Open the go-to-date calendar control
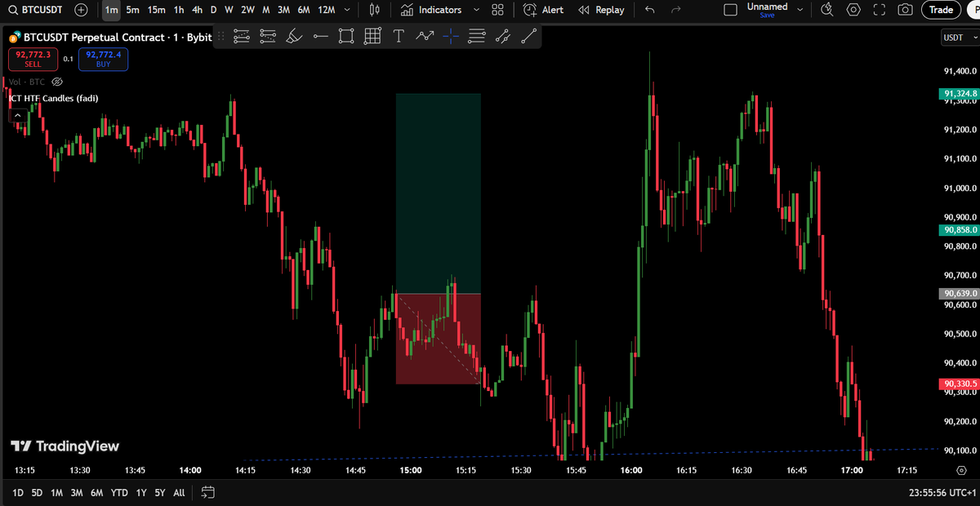 [x=207, y=493]
